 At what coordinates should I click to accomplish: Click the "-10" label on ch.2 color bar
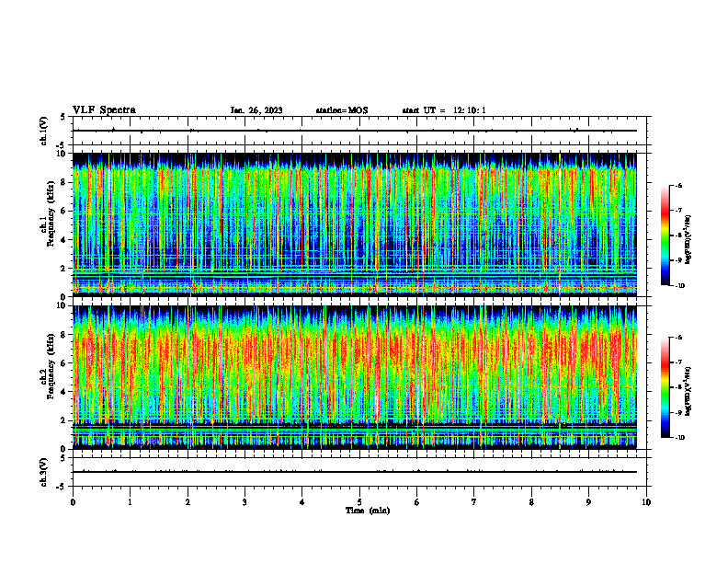(679, 437)
